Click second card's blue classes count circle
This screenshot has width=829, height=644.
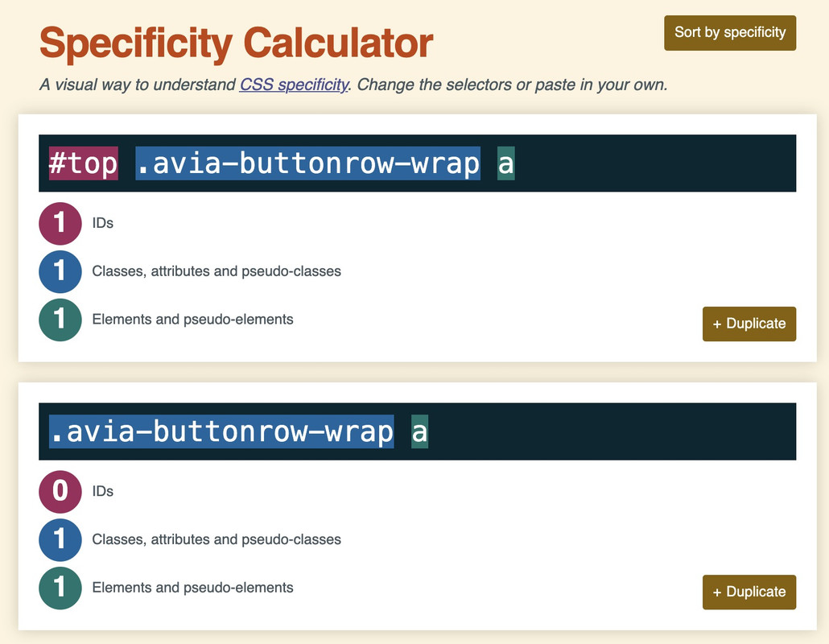pos(60,539)
